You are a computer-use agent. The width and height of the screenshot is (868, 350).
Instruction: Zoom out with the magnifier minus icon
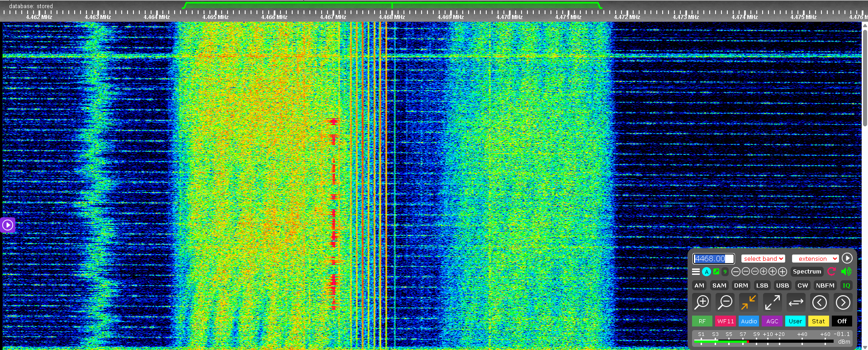(726, 302)
